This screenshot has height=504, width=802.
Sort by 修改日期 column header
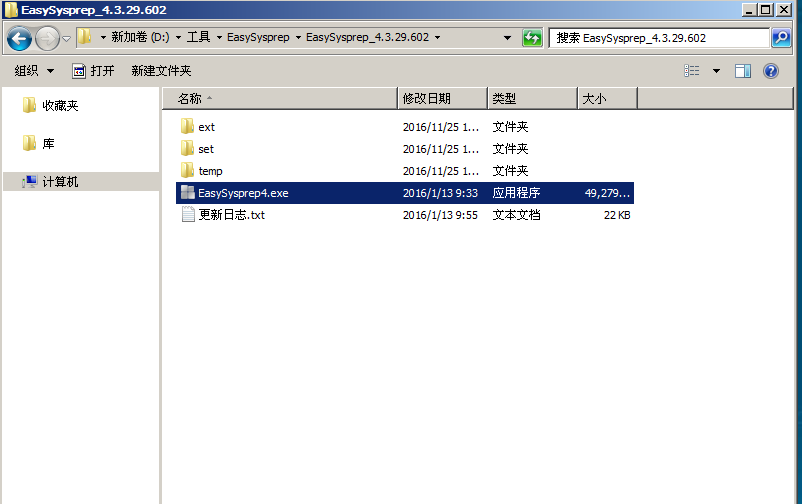[442, 98]
